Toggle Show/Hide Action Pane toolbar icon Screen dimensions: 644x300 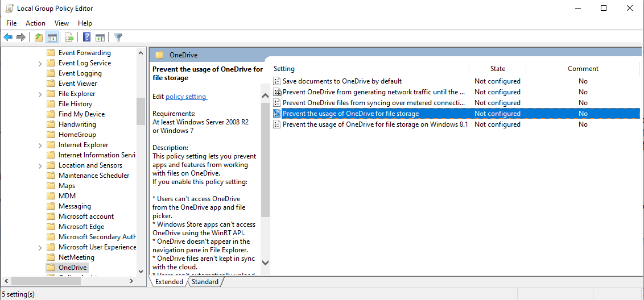pos(100,37)
